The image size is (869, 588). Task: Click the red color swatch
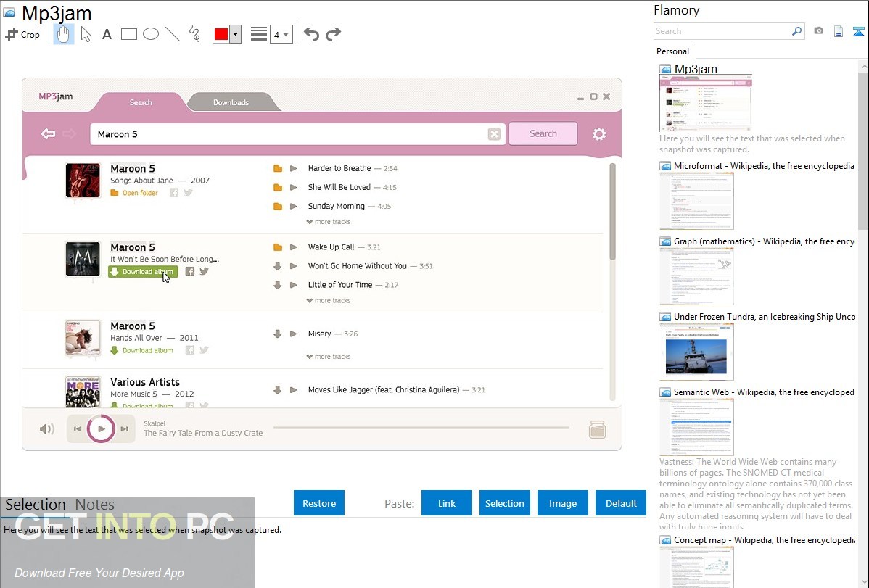221,34
